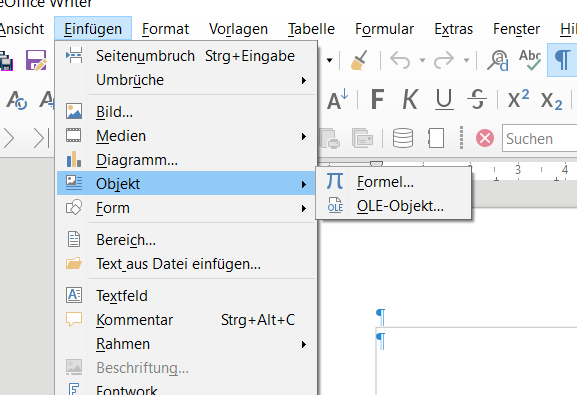The image size is (577, 395).
Task: Click the Textfeld A icon
Action: point(74,295)
